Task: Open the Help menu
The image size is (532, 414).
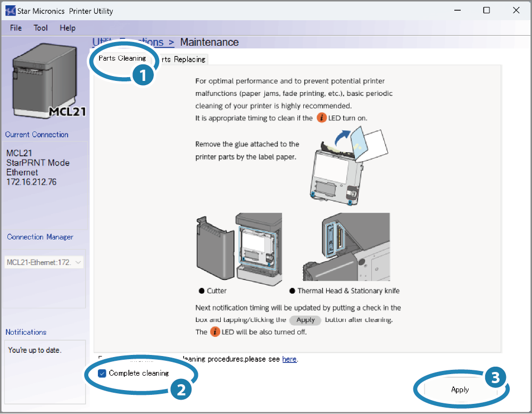Action: point(68,28)
